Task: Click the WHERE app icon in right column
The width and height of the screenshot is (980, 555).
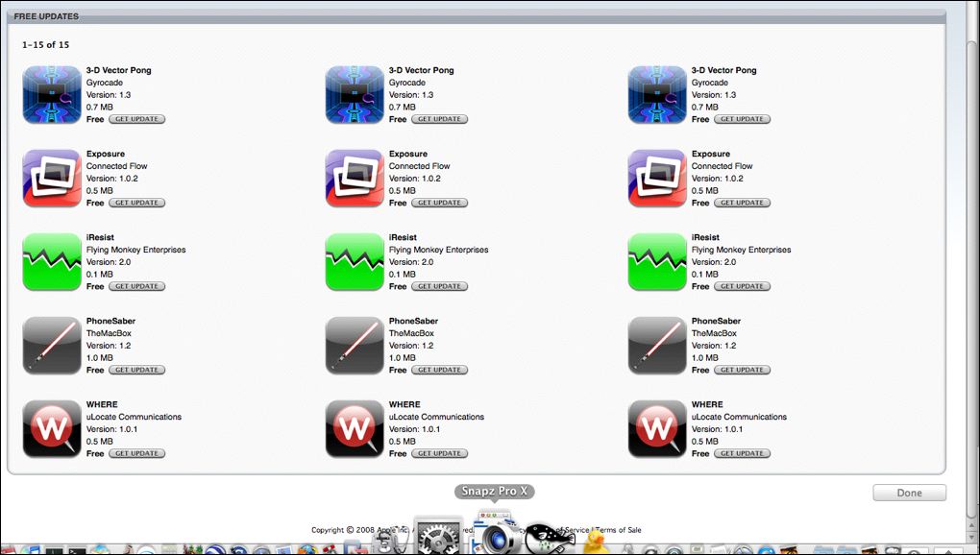Action: [657, 429]
